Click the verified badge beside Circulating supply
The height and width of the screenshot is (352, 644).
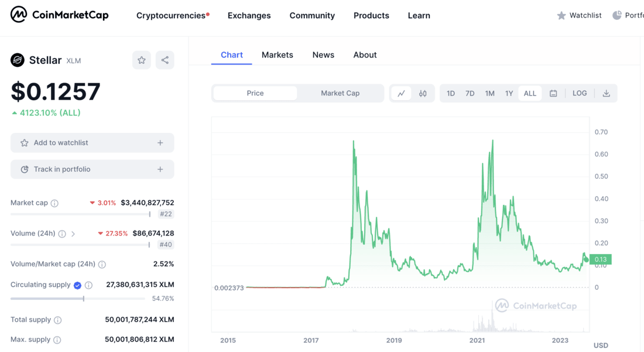(x=78, y=285)
